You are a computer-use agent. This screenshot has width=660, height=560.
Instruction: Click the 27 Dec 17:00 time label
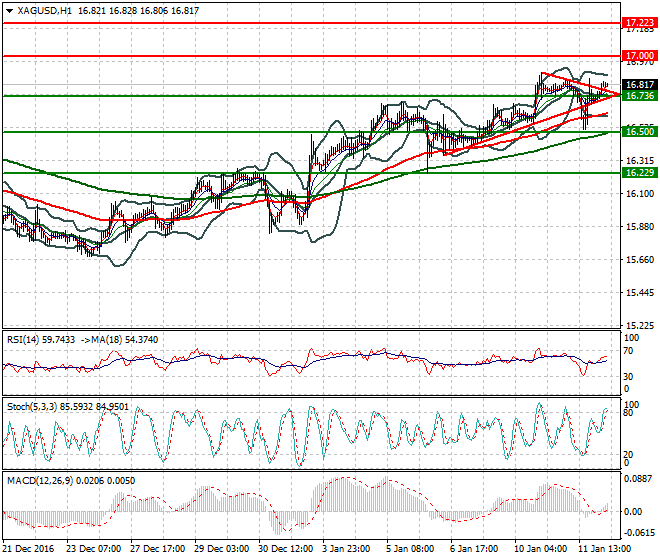[x=157, y=549]
